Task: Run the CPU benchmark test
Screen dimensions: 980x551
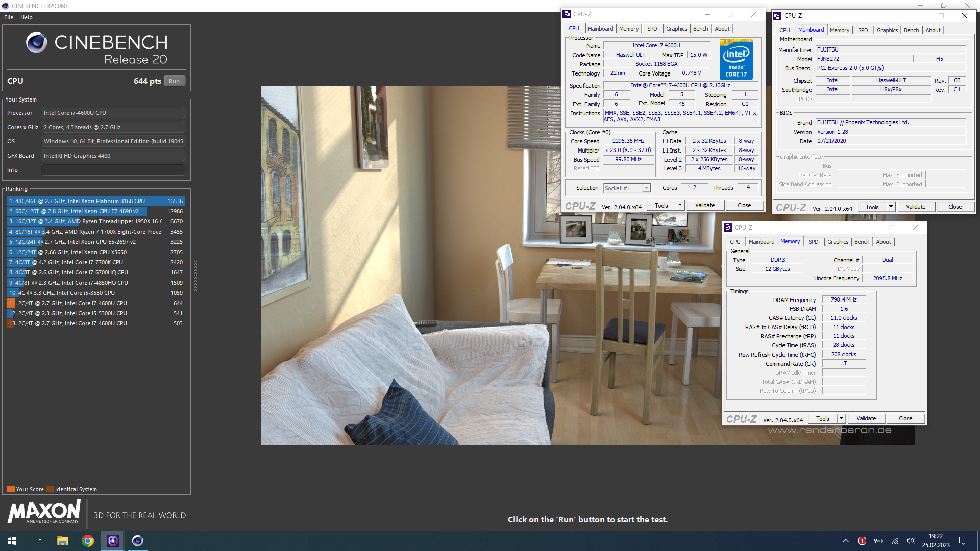Action: [x=175, y=81]
